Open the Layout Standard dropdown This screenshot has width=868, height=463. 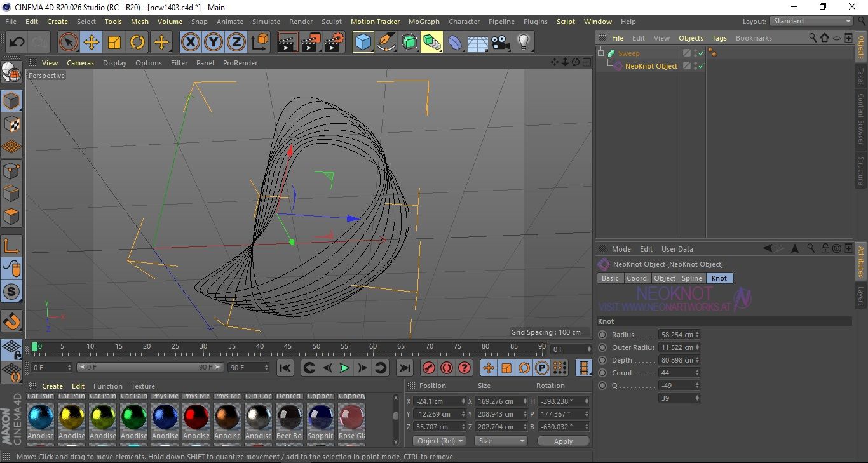click(811, 21)
